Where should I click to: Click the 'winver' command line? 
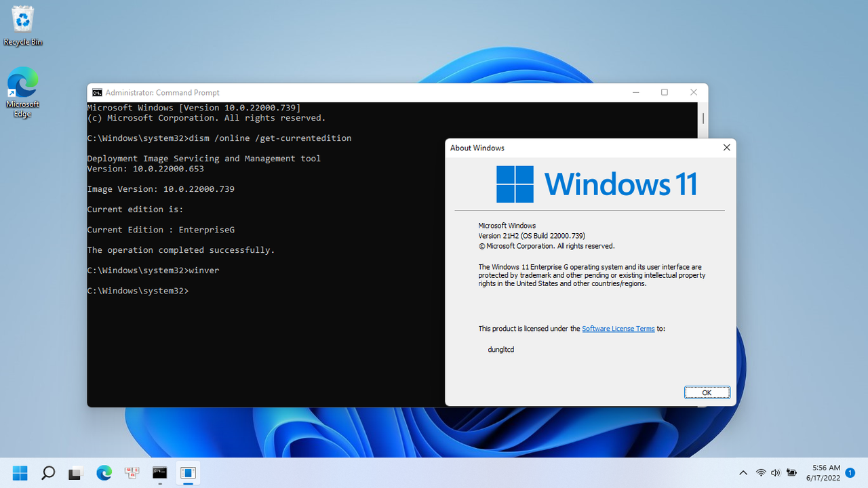point(153,270)
